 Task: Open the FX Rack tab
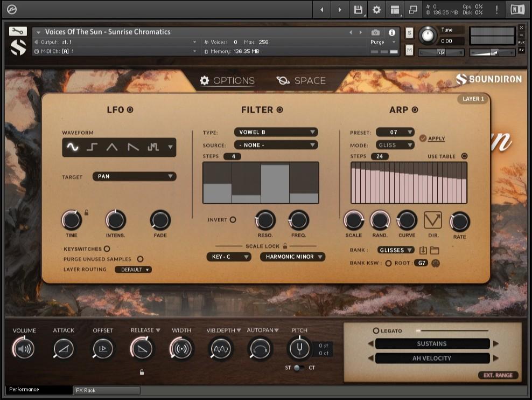[106, 390]
